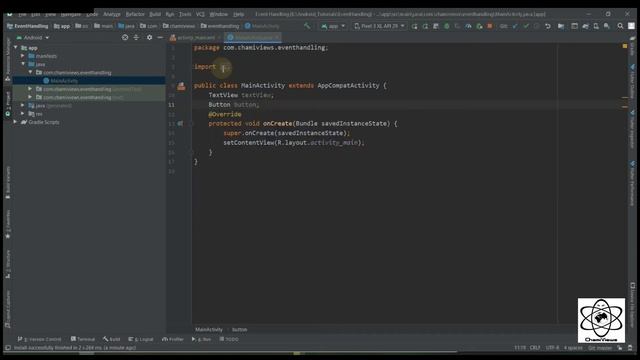Click the related XML file gutter icon beside class declaration
The width and height of the screenshot is (640, 360).
coord(181,86)
